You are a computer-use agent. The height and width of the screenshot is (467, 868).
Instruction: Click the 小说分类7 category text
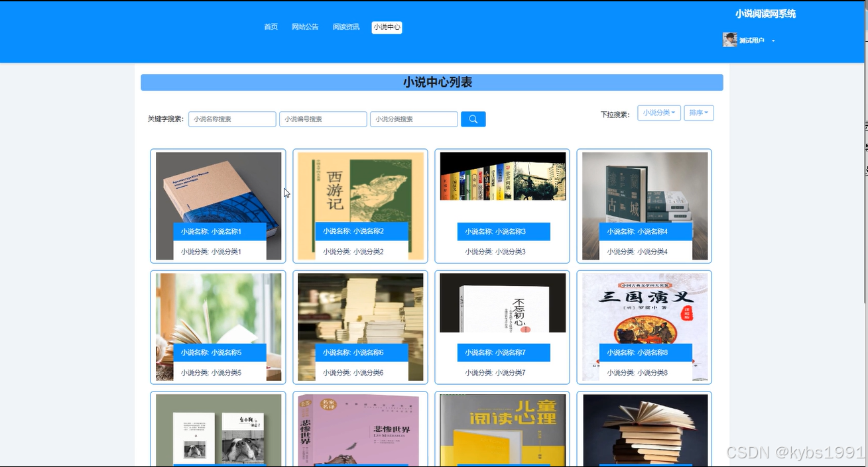tap(495, 373)
